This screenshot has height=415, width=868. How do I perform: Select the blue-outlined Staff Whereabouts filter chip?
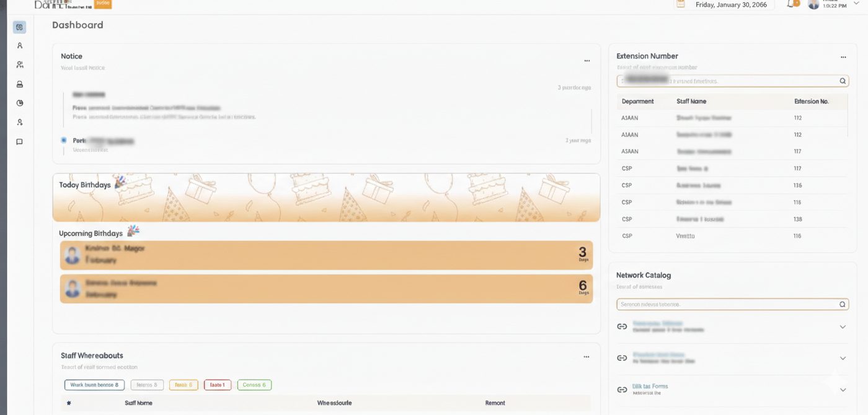(x=94, y=385)
